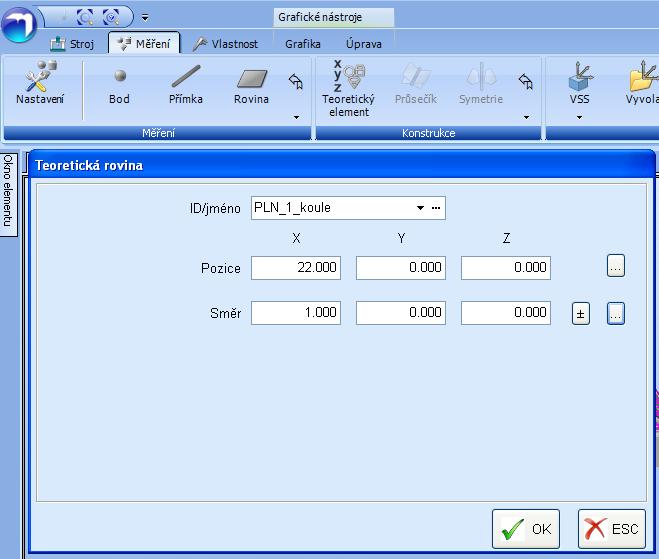The width and height of the screenshot is (659, 559).
Task: Open the quick access toolbar customize arrow
Action: (145, 18)
